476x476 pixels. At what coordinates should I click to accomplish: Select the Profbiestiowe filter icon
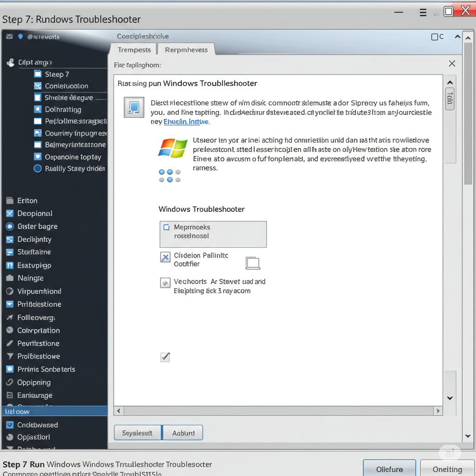click(10, 356)
